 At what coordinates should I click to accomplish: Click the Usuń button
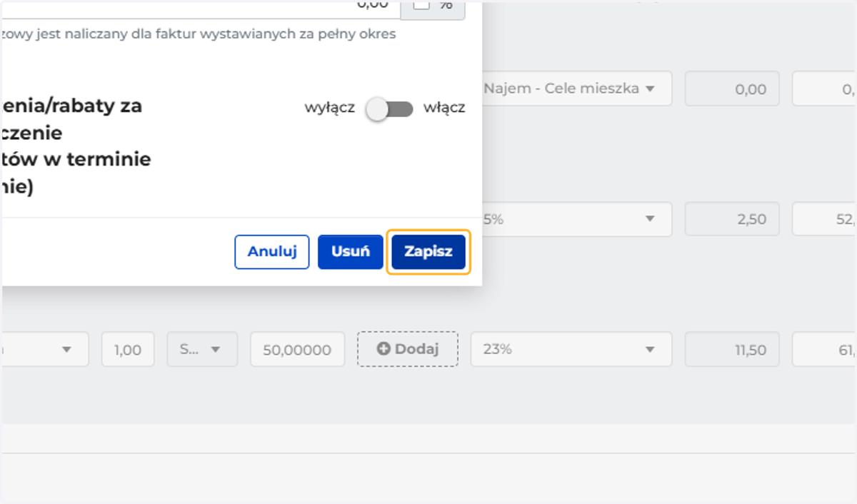click(351, 252)
